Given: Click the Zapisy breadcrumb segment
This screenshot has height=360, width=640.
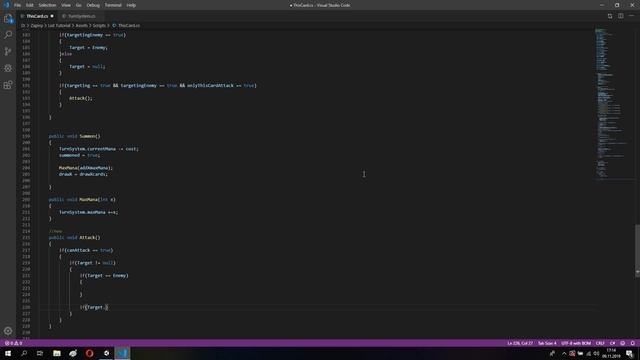Looking at the screenshot, I should (37, 25).
